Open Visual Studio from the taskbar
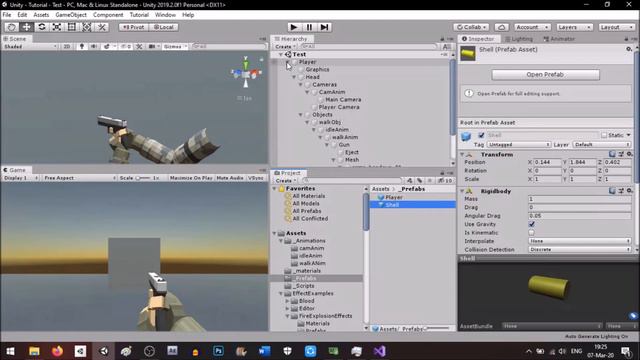Image resolution: width=640 pixels, height=360 pixels. 379,351
